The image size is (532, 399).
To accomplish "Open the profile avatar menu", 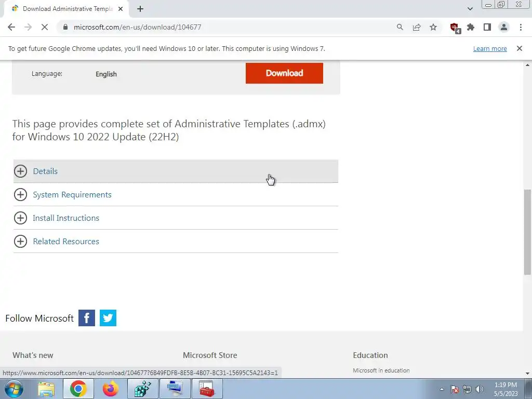I will [504, 27].
